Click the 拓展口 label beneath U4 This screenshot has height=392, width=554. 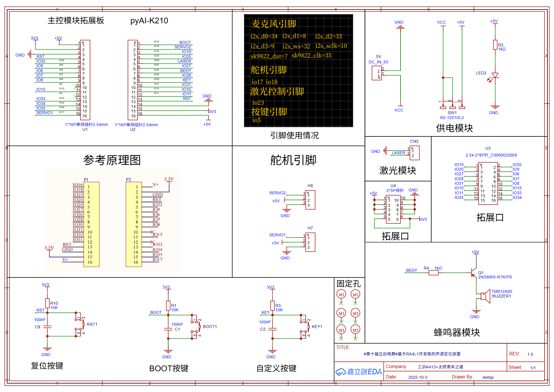tap(395, 236)
